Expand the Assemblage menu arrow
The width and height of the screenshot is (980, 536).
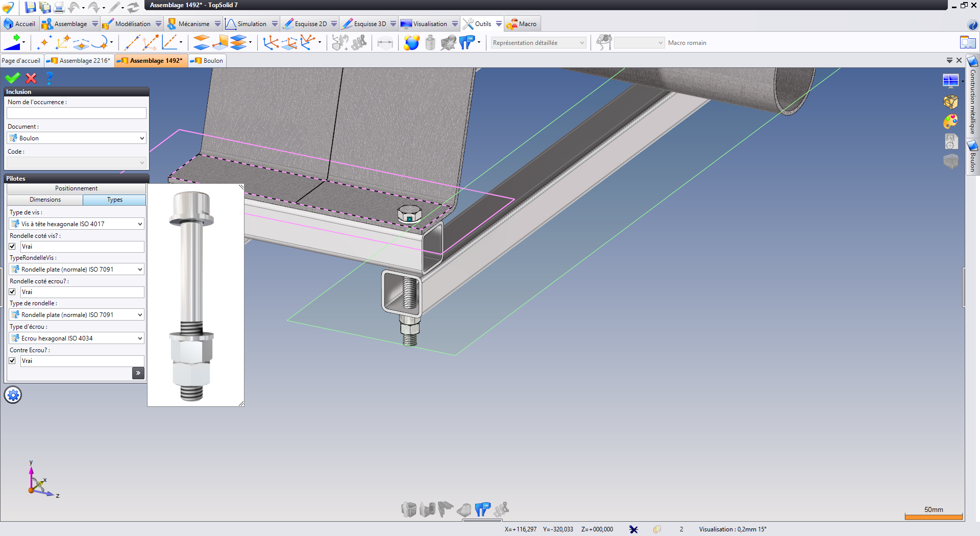pos(95,24)
